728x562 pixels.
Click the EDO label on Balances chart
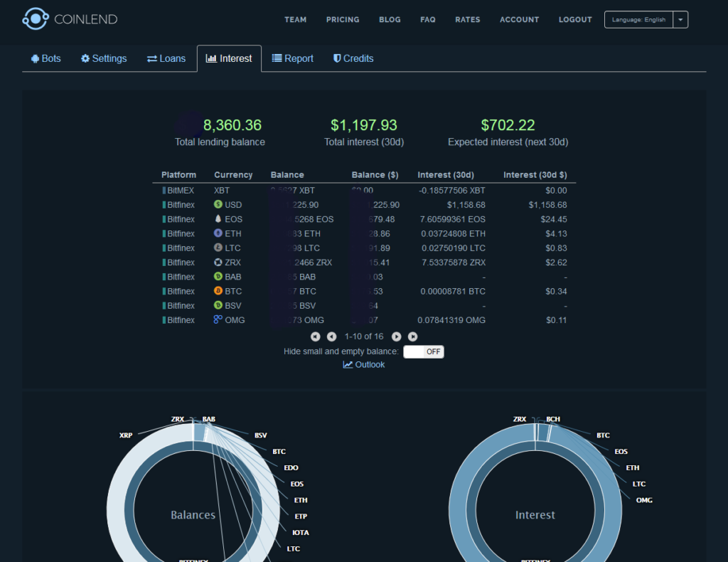click(291, 467)
